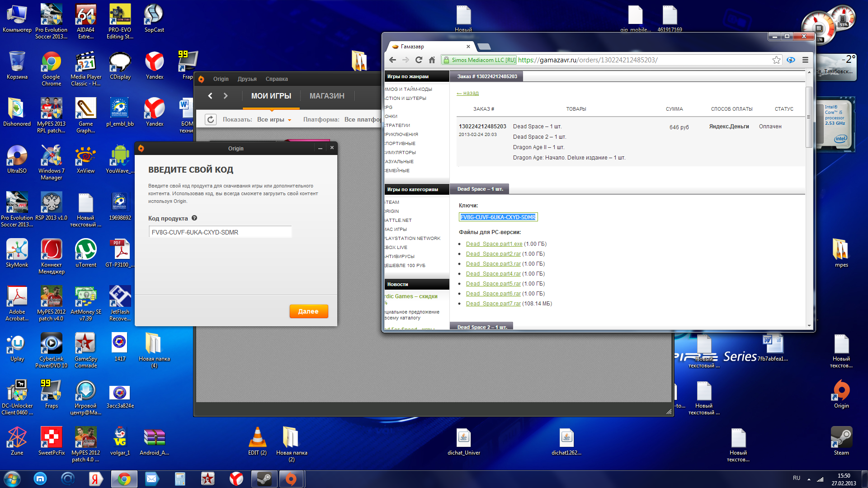
Task: Click Steam icon in taskbar
Action: pos(264,479)
